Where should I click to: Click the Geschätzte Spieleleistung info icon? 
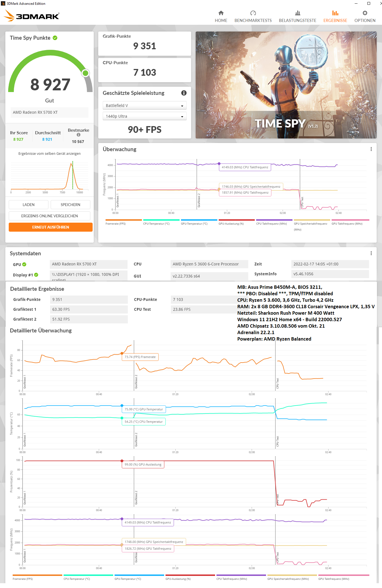184,93
